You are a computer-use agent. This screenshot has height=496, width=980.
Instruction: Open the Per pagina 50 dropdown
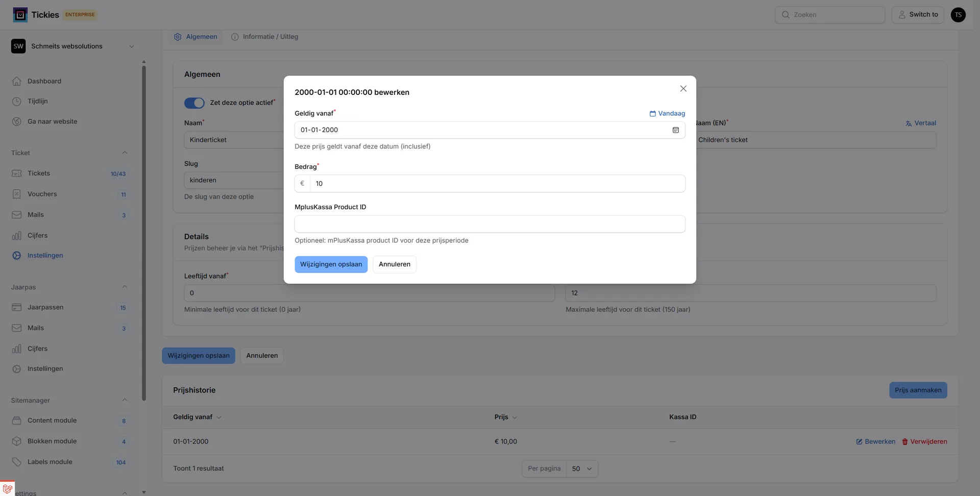[582, 468]
